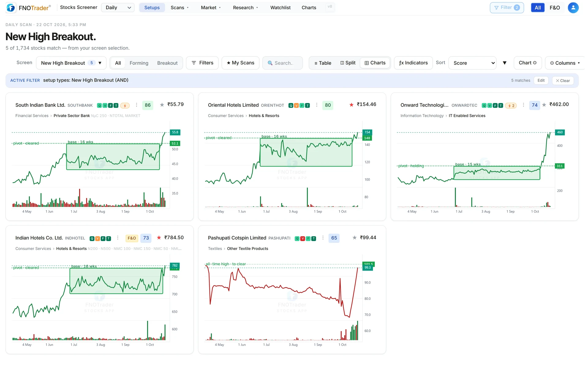
Task: Click score 65 on Pashupati Cotspin
Action: [334, 238]
